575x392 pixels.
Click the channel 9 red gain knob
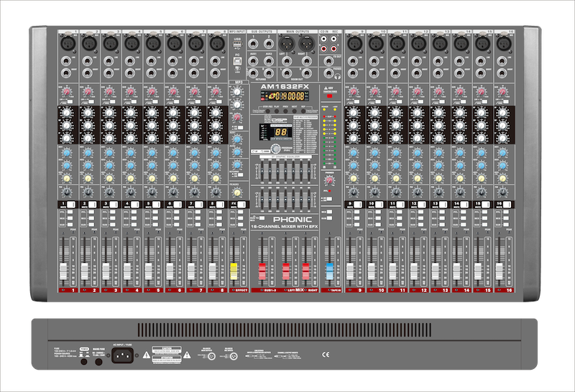click(x=353, y=92)
